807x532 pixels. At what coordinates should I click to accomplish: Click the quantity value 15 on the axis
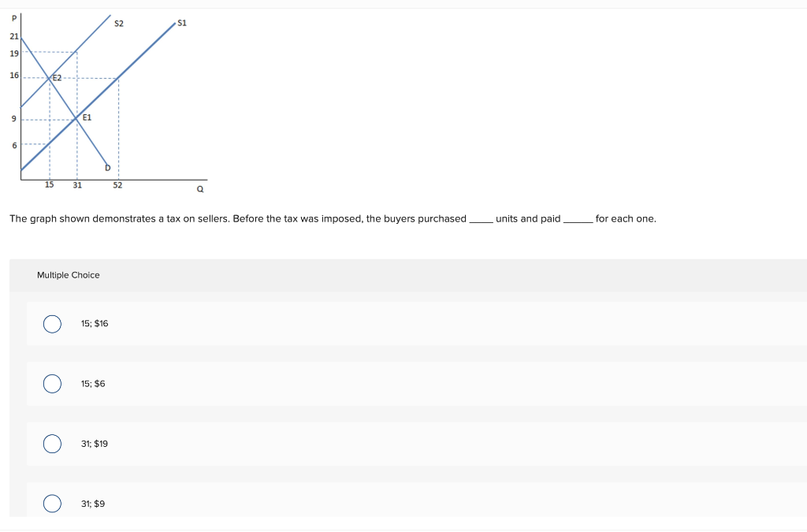coord(49,184)
